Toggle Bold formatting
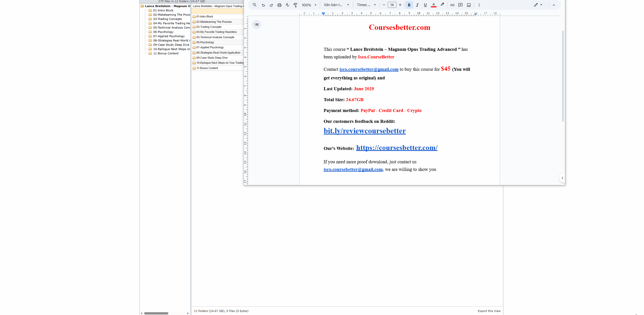 pos(409,5)
